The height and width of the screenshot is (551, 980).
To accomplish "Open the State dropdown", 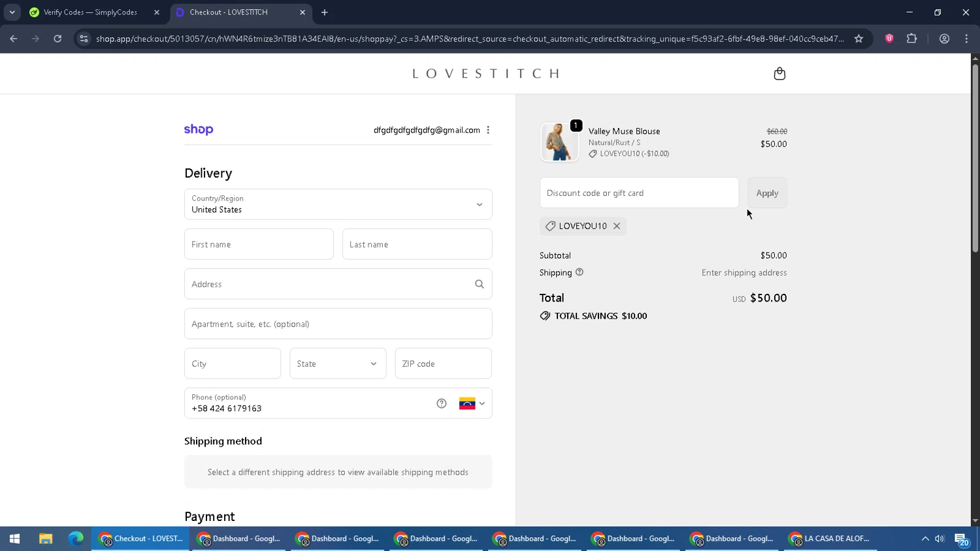I will [338, 364].
